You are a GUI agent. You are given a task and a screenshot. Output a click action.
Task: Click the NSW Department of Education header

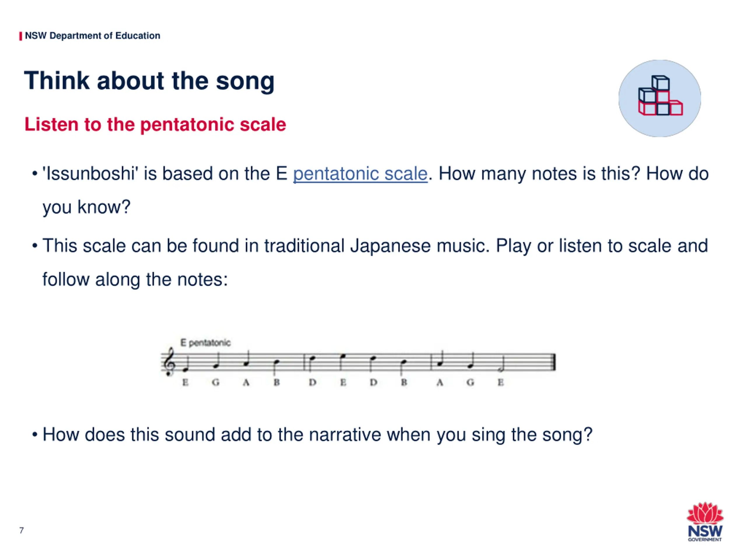point(92,36)
